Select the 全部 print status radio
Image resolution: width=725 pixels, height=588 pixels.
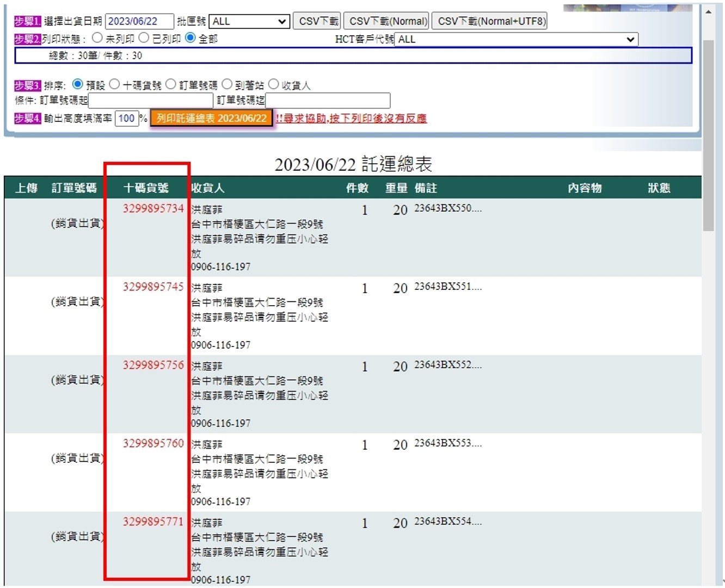coord(191,38)
